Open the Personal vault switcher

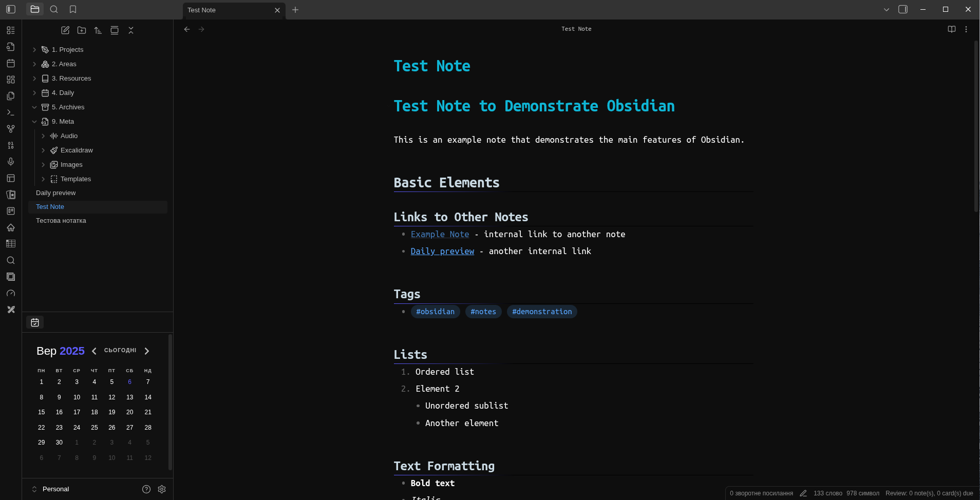[x=50, y=489]
